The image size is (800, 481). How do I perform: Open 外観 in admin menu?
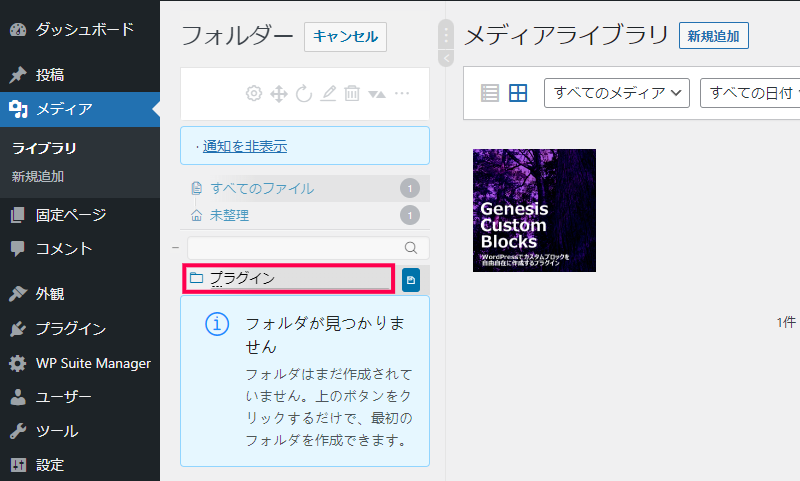[x=80, y=294]
